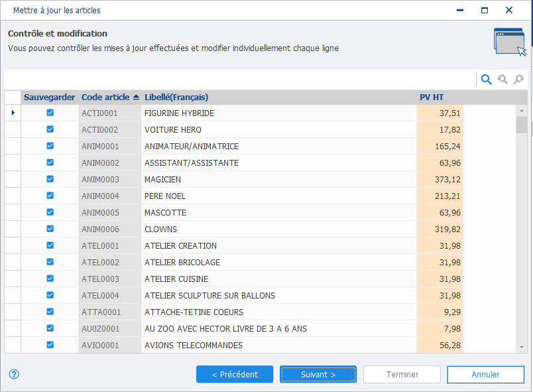Edit PV HT value 319,82
This screenshot has width=533, height=392.
tap(440, 229)
